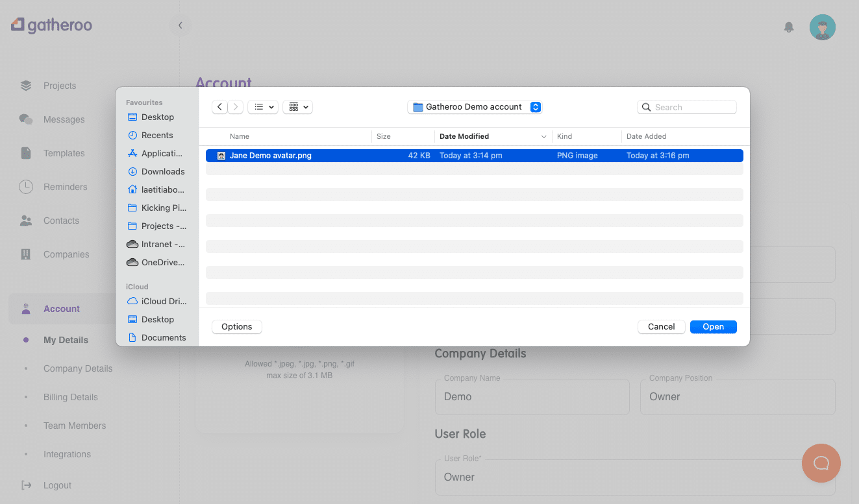Click the Documents file icon in iCloud
859x504 pixels.
132,338
